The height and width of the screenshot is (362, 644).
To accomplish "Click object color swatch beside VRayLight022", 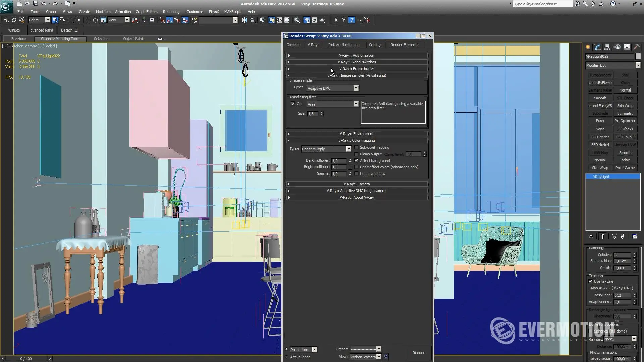I will 638,56.
